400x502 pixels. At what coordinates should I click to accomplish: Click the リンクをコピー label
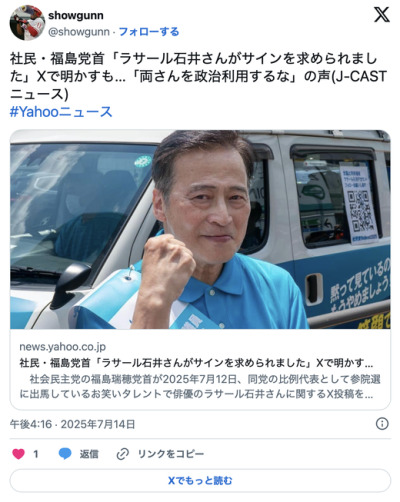pyautogui.click(x=171, y=454)
